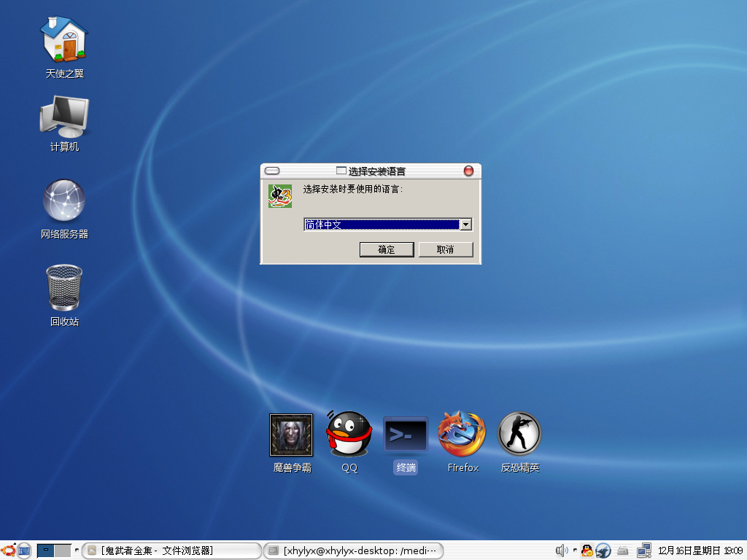Click the 选择安装语言 title bar text
The height and width of the screenshot is (560, 747).
[x=377, y=171]
